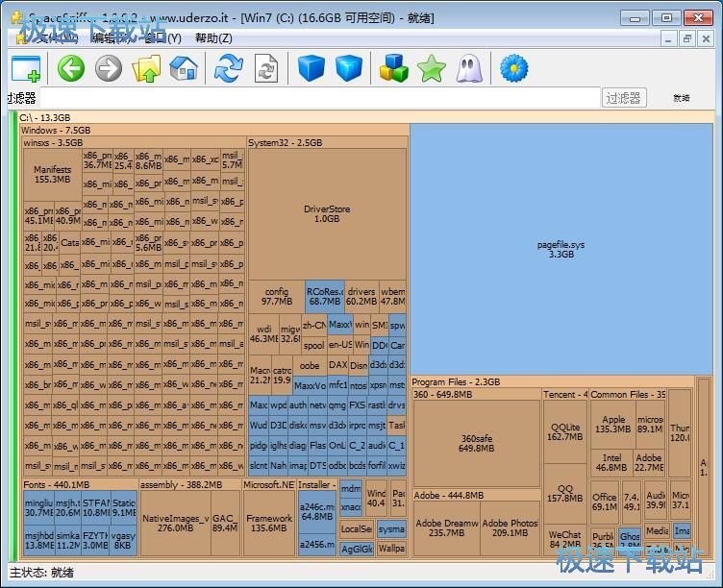Select the RCoRes 68.7MB file block
This screenshot has width=723, height=588.
[325, 296]
